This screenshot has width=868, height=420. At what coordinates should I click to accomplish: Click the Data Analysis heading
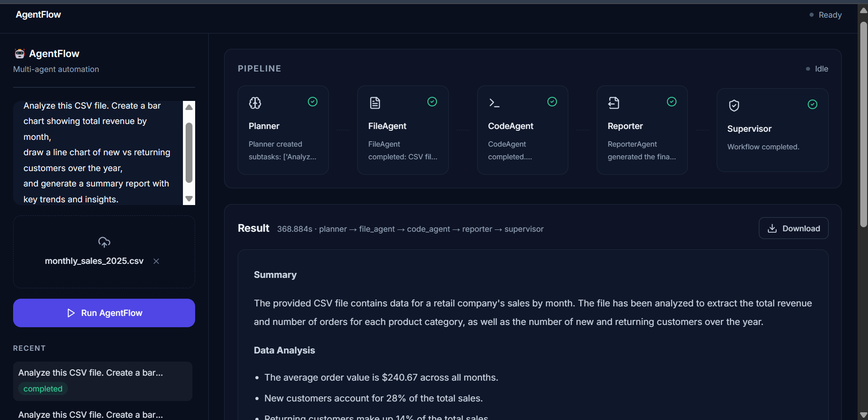(284, 350)
